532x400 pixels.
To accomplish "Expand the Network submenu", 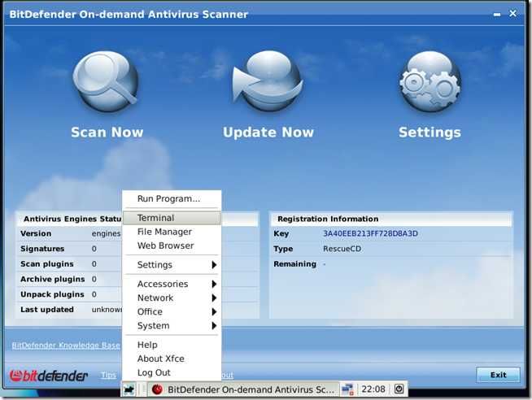I will pos(172,298).
